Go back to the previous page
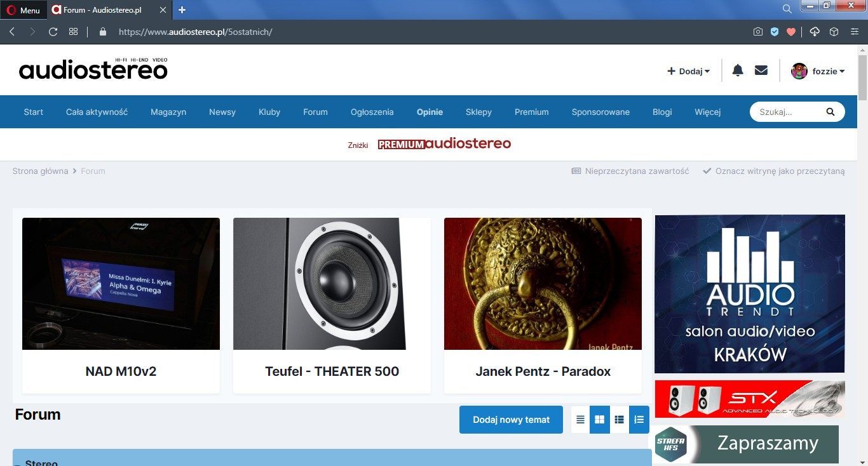 12,31
